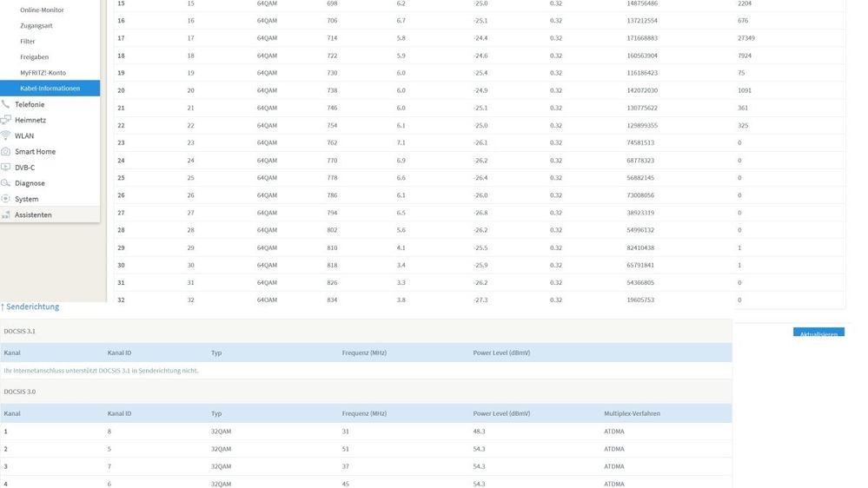868x488 pixels.
Task: Click value -25.4 in channel 19 row
Action: [480, 73]
